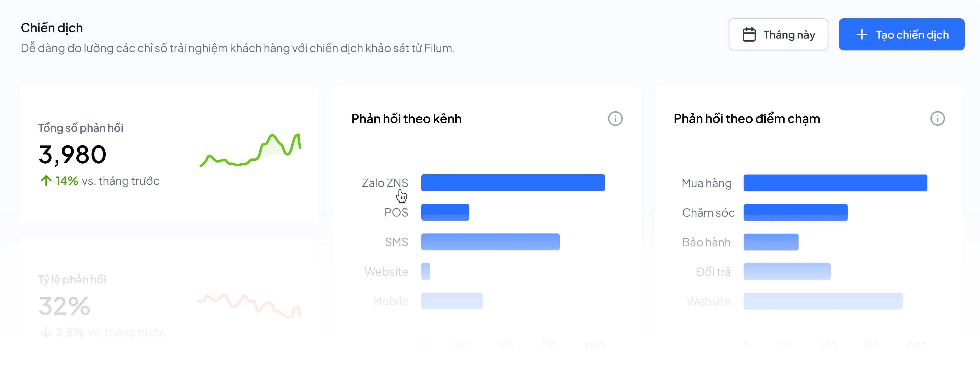Select the Zalo ZNS bar in the channel chart

(x=513, y=183)
